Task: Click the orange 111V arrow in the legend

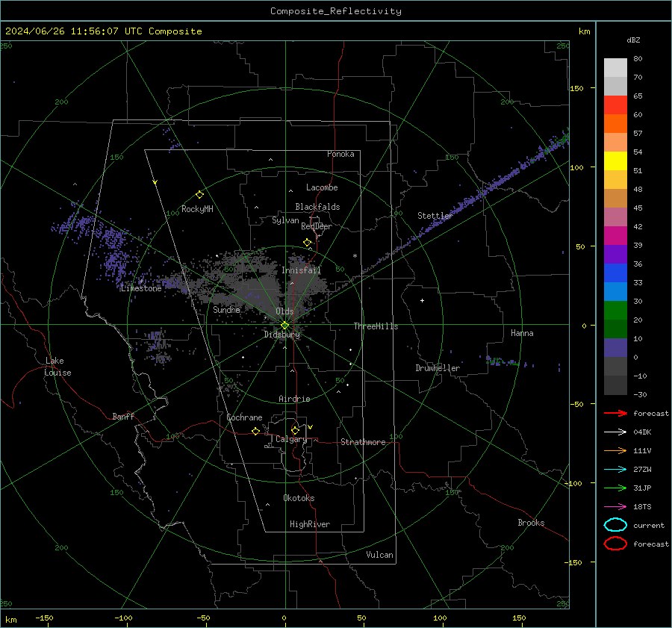Action: point(615,450)
